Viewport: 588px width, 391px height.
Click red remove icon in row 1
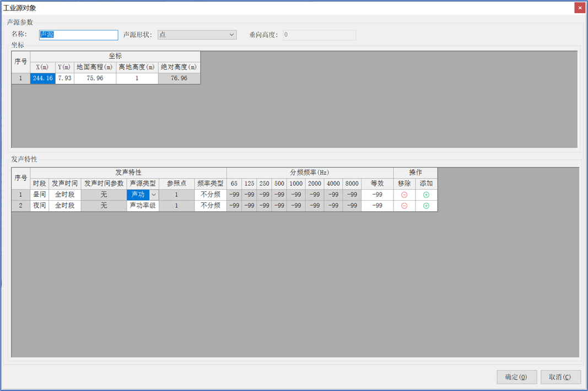404,195
